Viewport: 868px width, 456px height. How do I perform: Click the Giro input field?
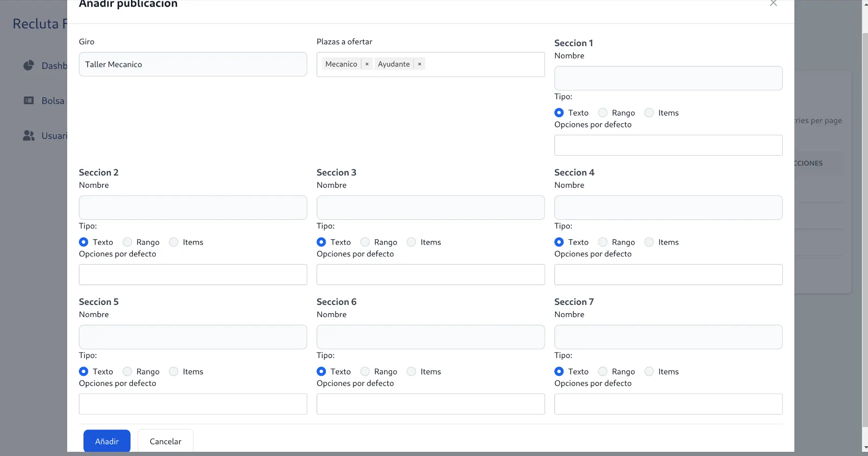[193, 64]
